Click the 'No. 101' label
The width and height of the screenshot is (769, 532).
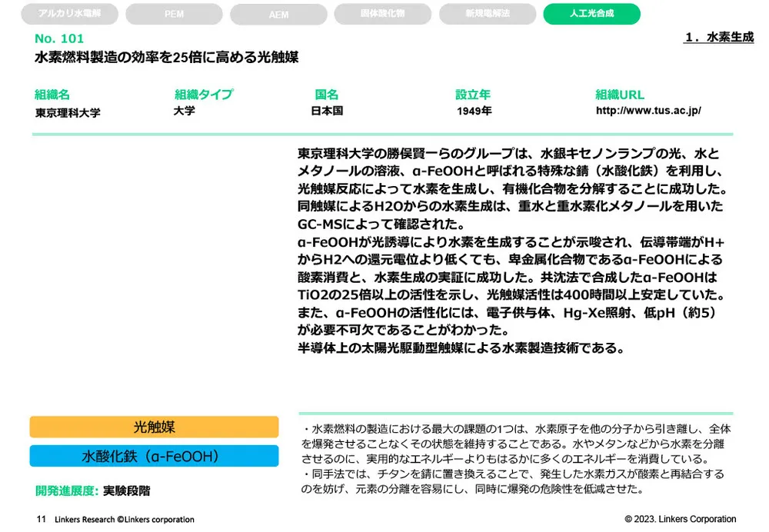coord(59,38)
